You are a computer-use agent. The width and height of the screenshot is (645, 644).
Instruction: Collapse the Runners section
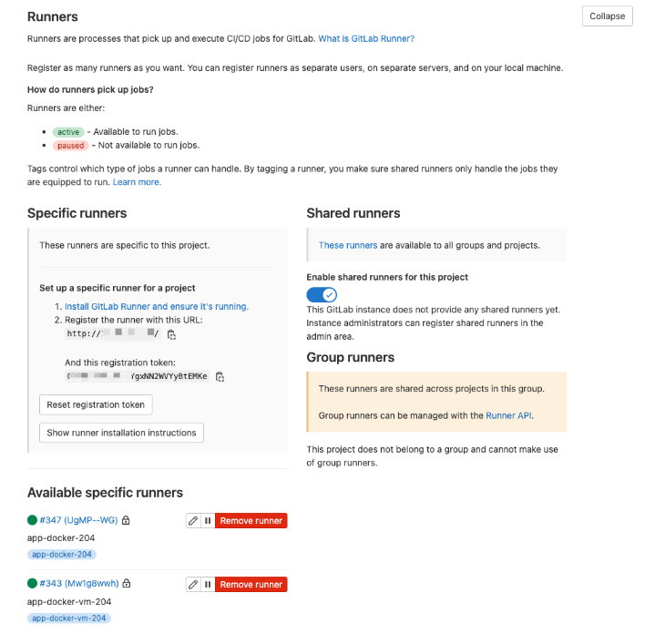[x=607, y=16]
